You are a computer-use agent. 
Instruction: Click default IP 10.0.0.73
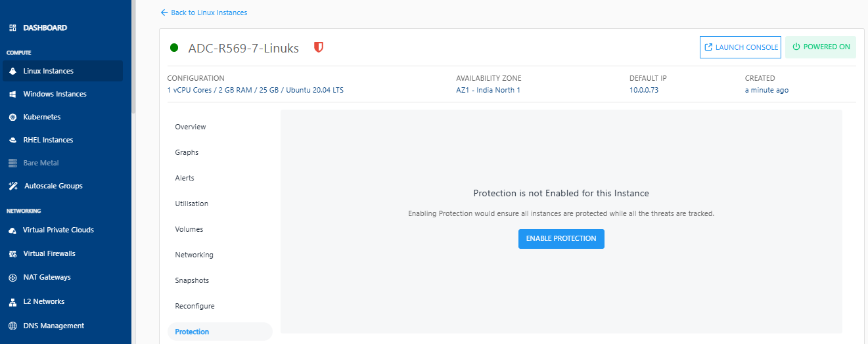pos(644,90)
